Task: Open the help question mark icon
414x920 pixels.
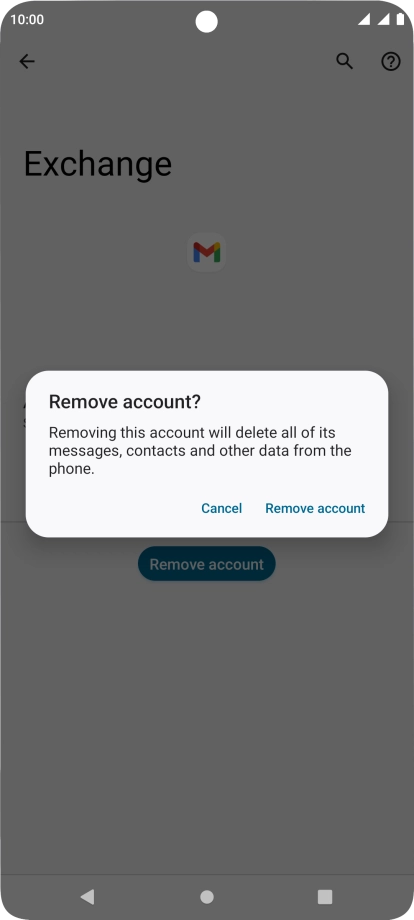Action: [391, 61]
